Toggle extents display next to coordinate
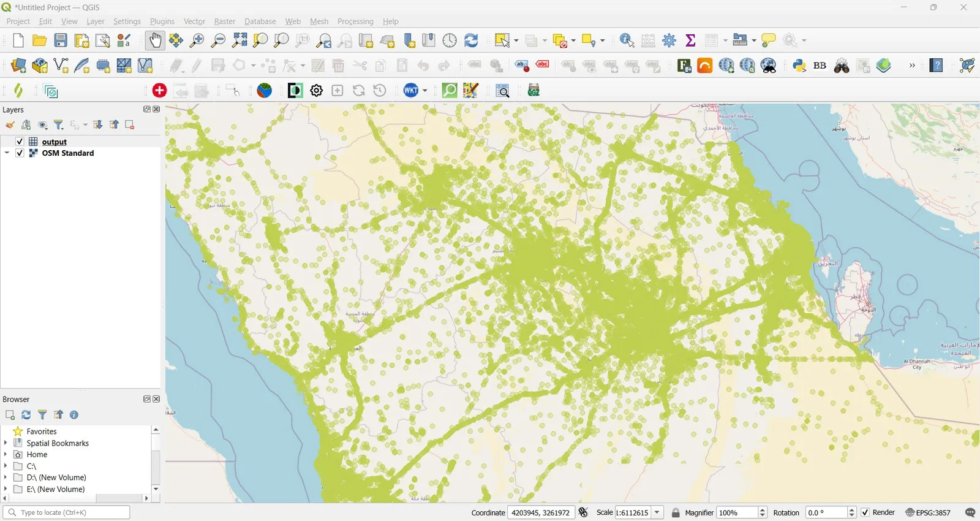The image size is (980, 521). click(584, 512)
